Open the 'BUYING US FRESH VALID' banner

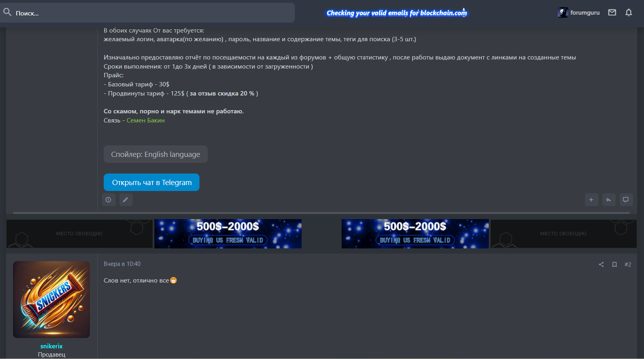point(228,234)
